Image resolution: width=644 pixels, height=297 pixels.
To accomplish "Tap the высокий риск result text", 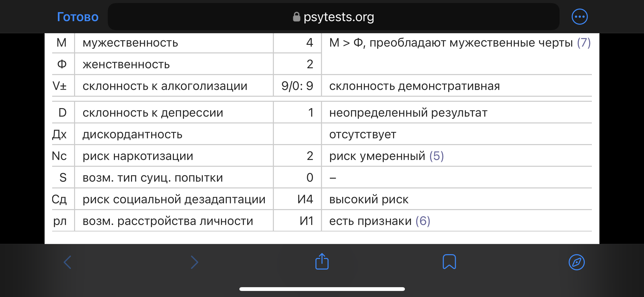I will click(369, 199).
